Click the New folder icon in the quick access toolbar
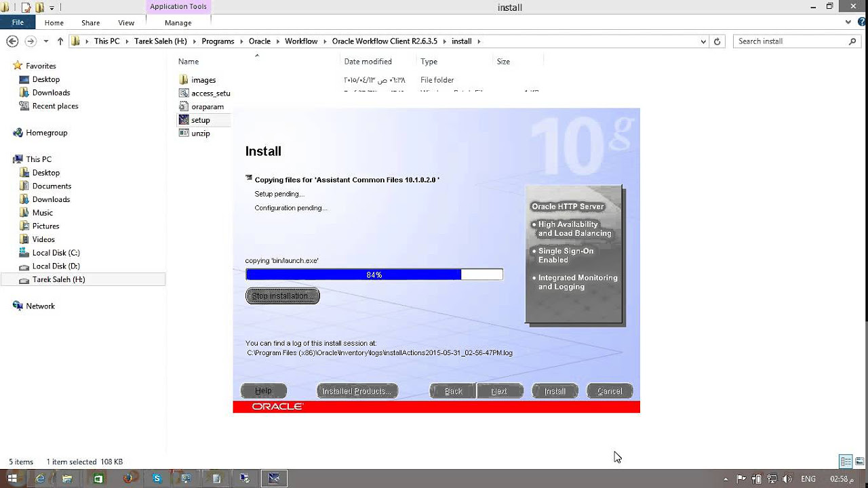 (39, 7)
